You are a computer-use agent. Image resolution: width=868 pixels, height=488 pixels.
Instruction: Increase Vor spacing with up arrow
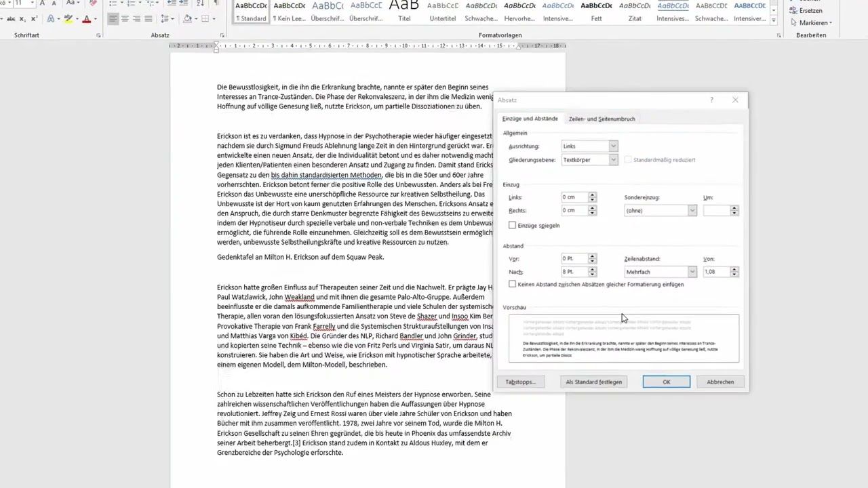pyautogui.click(x=593, y=256)
